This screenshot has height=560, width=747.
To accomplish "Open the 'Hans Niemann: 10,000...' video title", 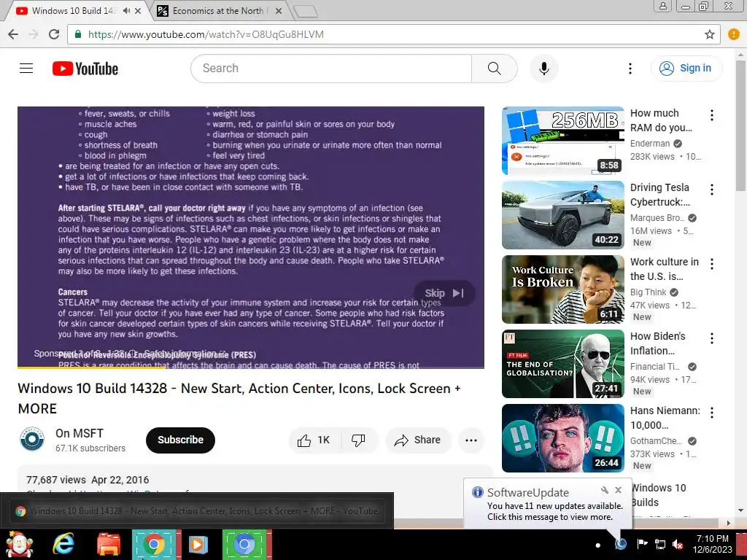I will (665, 418).
